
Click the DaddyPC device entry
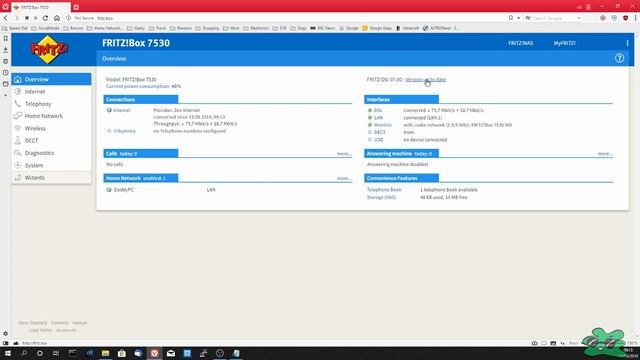point(124,190)
